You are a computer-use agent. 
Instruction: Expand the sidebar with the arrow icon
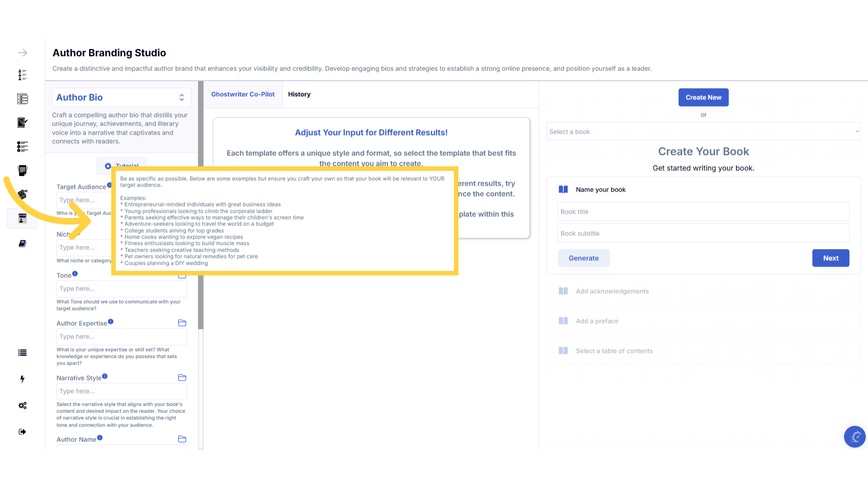(x=23, y=53)
